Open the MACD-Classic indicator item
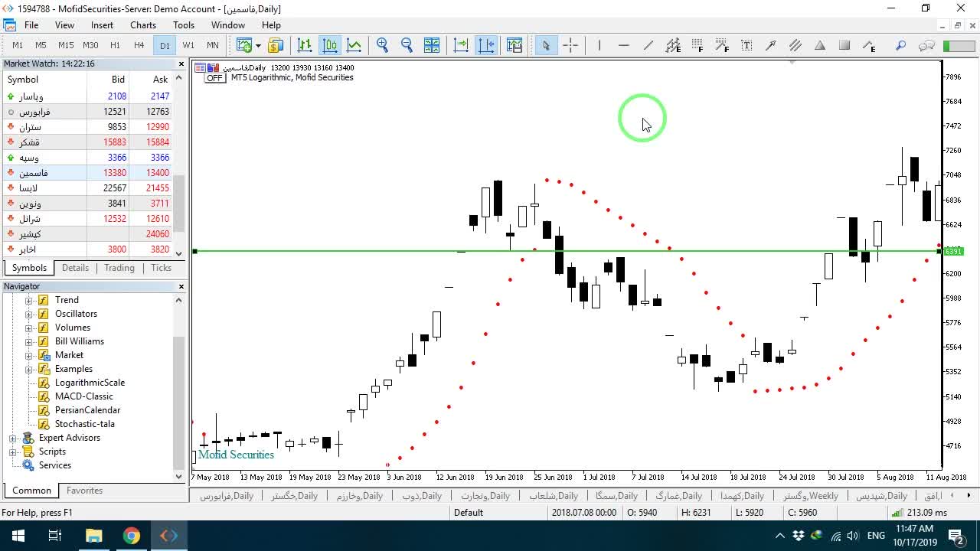The image size is (980, 551). tap(84, 396)
